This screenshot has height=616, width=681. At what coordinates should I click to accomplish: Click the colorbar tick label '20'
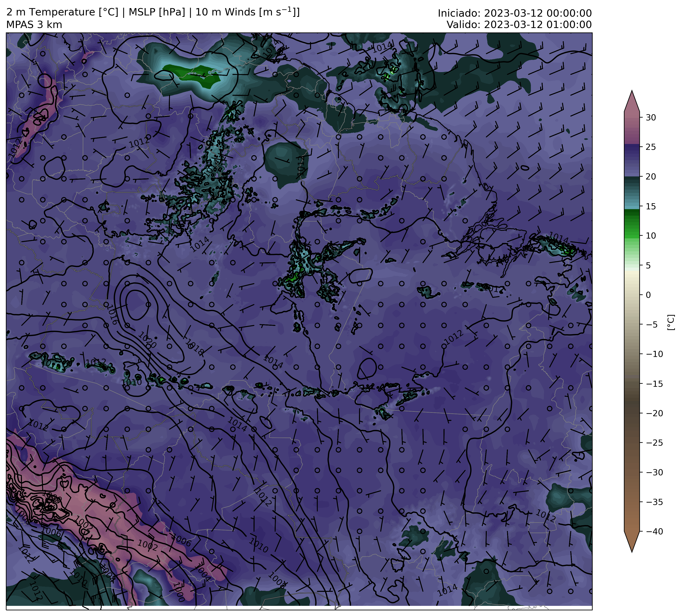point(651,176)
